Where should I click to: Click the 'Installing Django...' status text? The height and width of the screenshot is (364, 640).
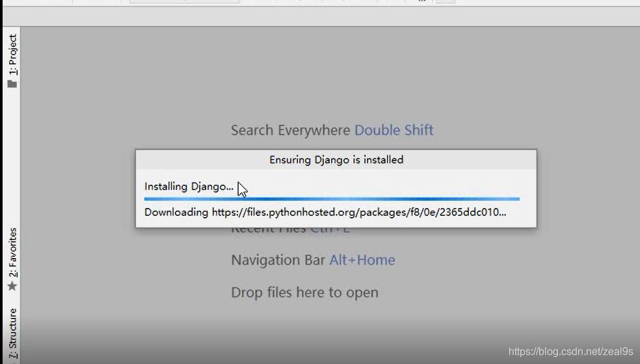click(189, 187)
